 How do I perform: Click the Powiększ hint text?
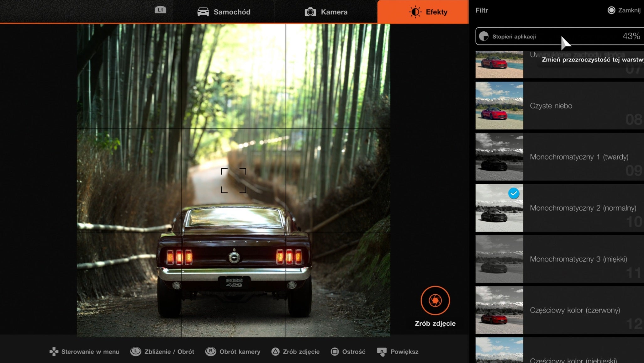tap(404, 352)
